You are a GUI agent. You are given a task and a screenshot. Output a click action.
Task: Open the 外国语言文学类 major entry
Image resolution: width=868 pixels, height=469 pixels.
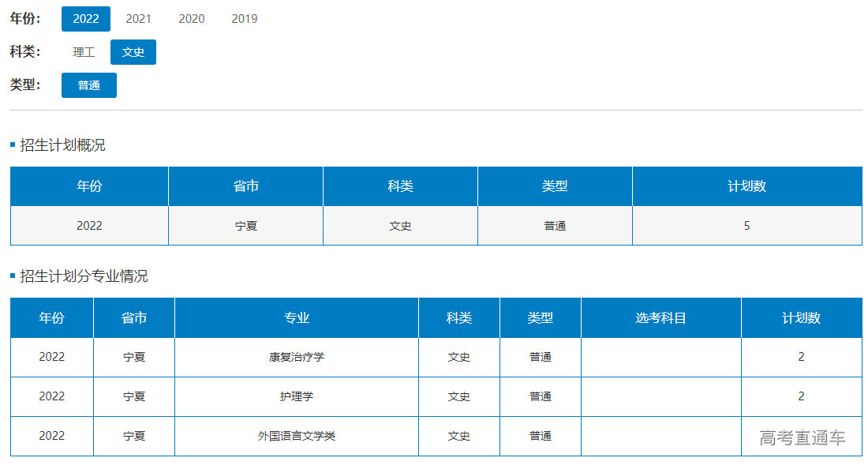[297, 436]
